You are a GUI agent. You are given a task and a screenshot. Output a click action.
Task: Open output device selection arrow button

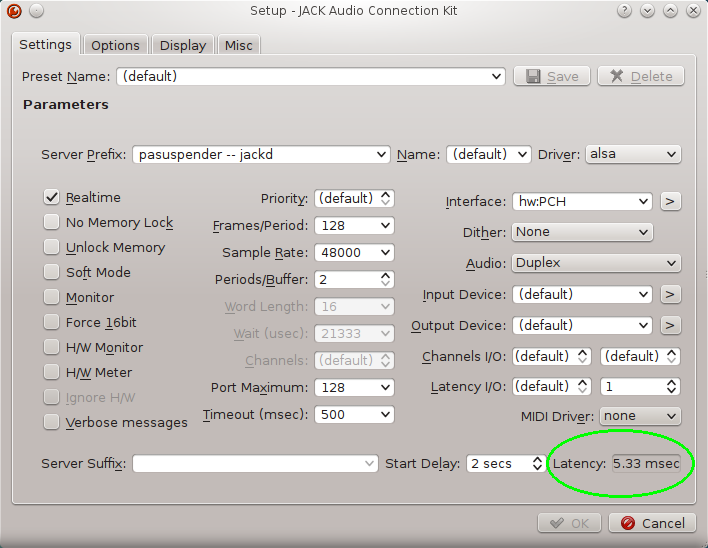[x=670, y=325]
